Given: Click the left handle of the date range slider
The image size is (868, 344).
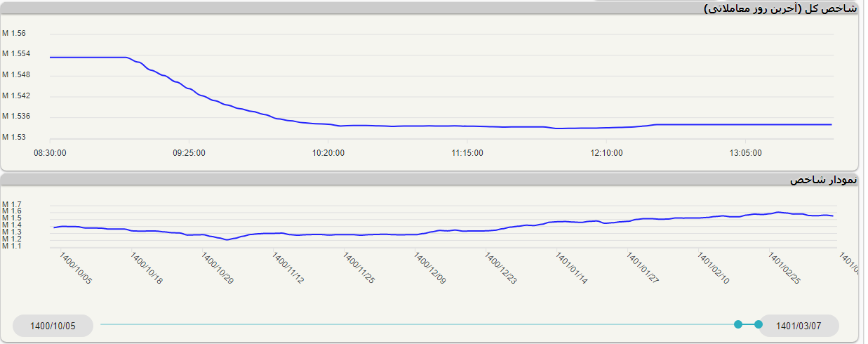Looking at the screenshot, I should 737,324.
